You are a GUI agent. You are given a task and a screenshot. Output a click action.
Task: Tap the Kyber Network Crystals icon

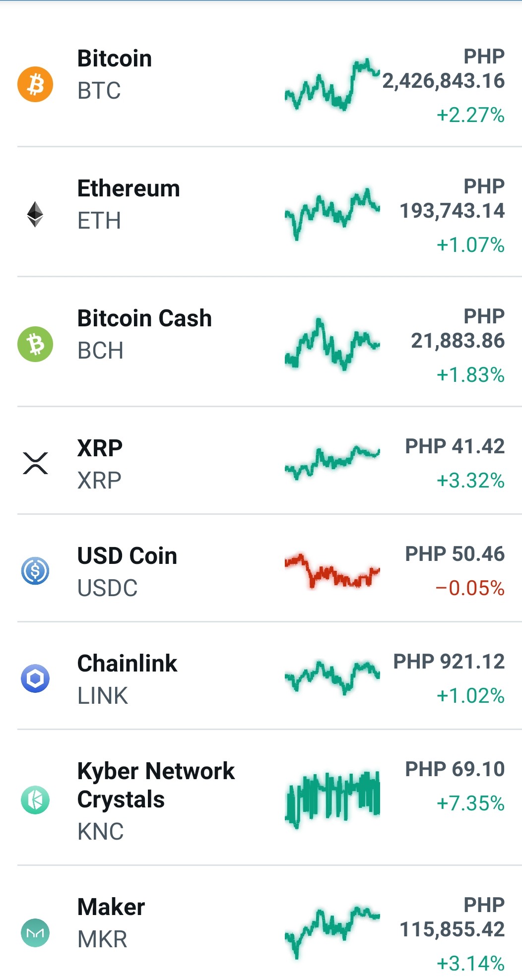(35, 800)
